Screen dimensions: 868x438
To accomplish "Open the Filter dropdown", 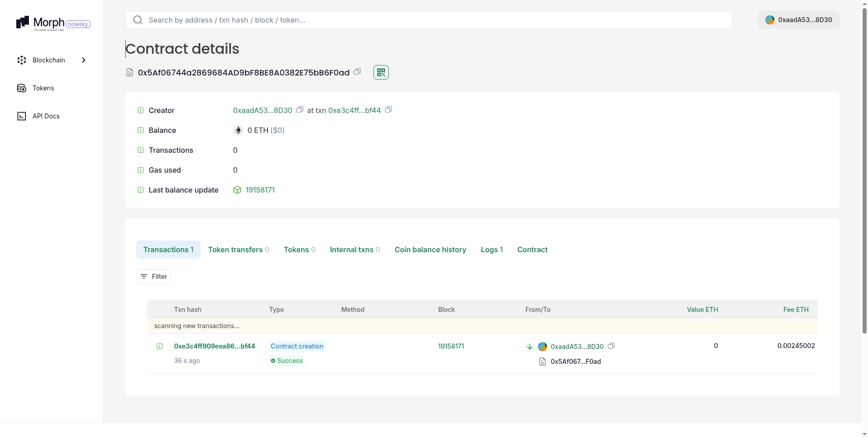I will coord(153,277).
